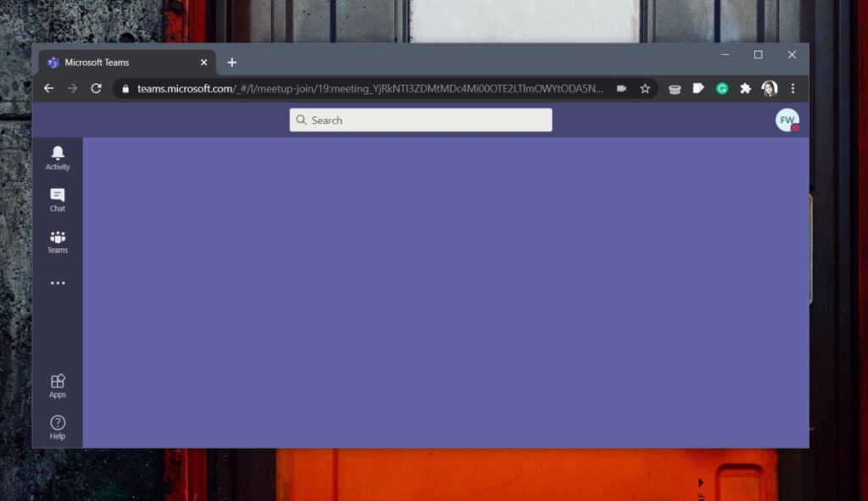868x501 pixels.
Task: Open the browser Extensions puzzle icon
Action: [746, 88]
